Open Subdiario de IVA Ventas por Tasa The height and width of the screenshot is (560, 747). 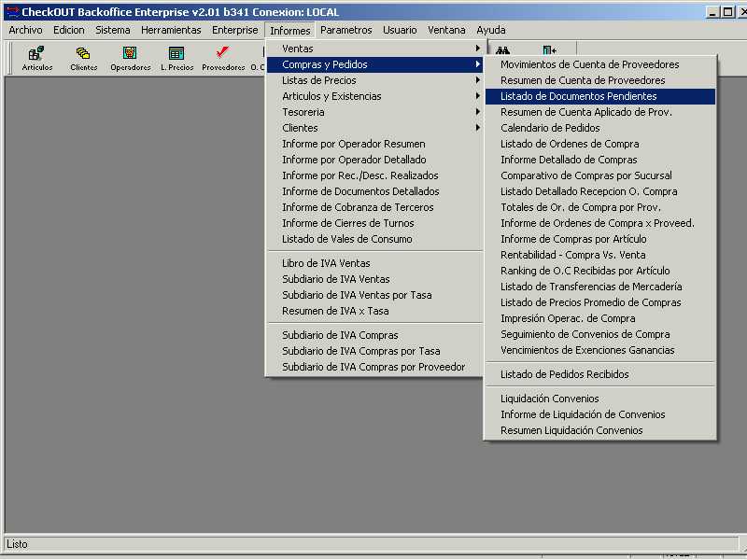[374, 295]
